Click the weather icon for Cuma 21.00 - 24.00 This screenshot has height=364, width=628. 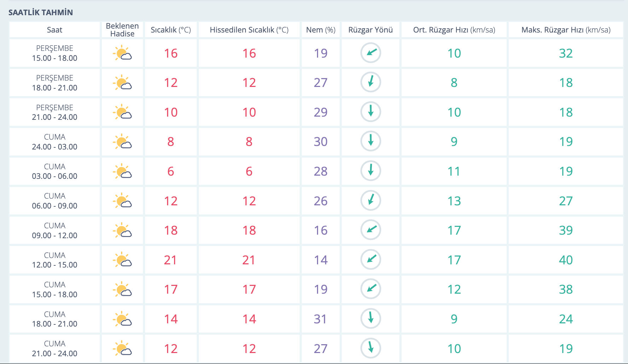(122, 348)
